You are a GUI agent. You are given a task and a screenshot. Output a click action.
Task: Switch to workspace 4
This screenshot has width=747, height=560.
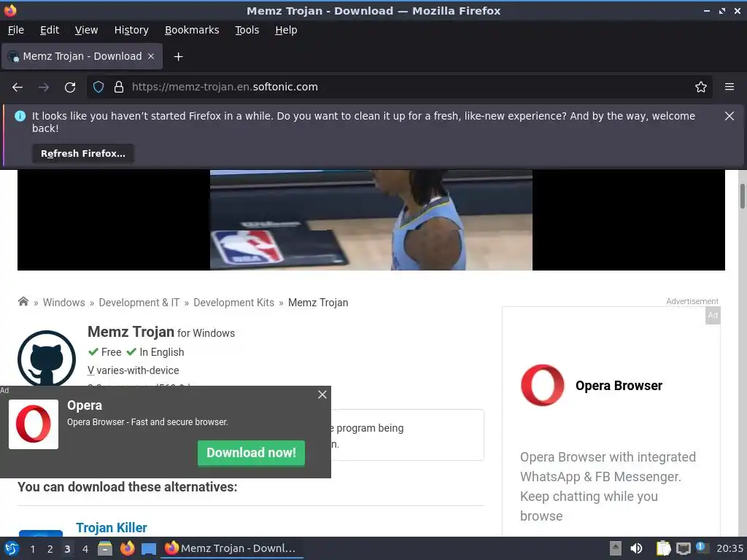coord(85,549)
